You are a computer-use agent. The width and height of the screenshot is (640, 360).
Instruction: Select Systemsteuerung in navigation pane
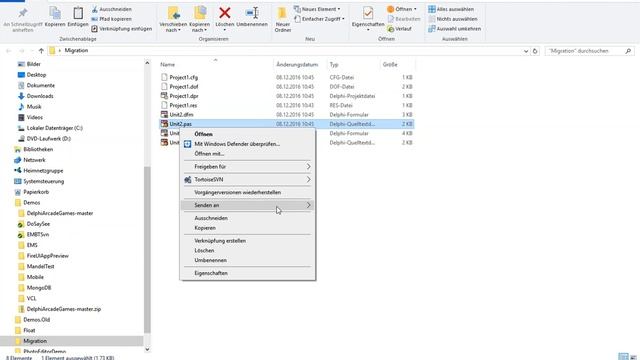pos(44,181)
